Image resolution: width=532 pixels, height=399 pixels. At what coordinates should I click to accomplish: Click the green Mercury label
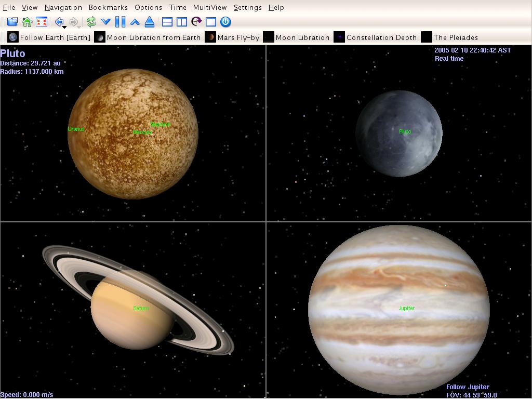tap(142, 132)
